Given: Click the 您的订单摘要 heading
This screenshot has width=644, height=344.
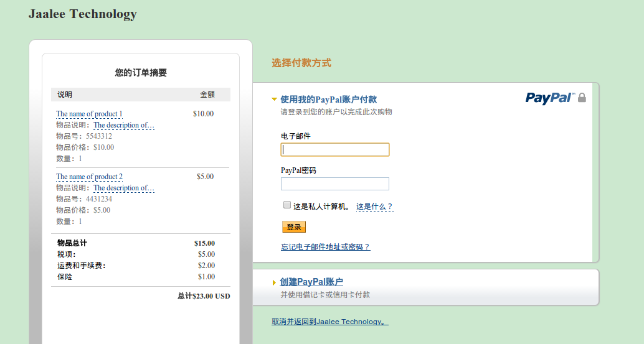Looking at the screenshot, I should click(x=141, y=73).
